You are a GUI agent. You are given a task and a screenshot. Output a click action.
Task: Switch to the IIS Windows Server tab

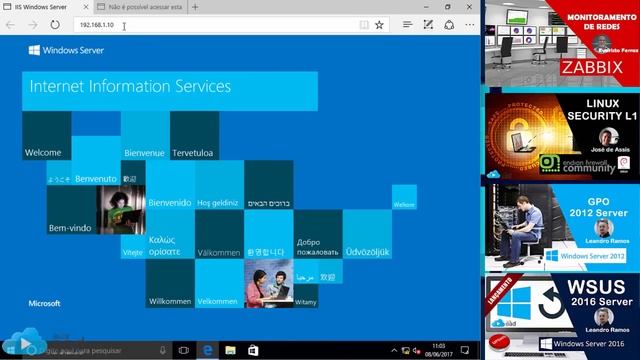click(46, 7)
